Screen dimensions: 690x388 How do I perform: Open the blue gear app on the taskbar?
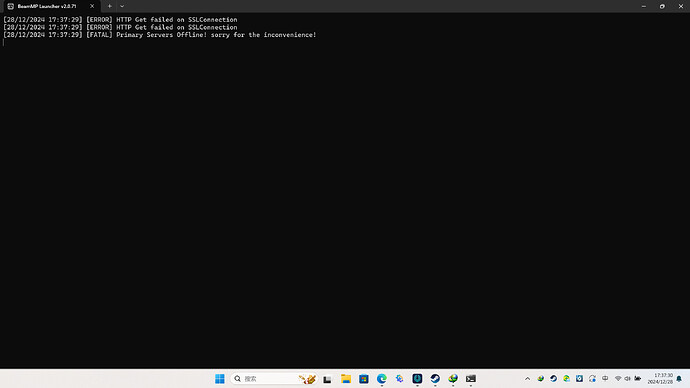click(399, 379)
